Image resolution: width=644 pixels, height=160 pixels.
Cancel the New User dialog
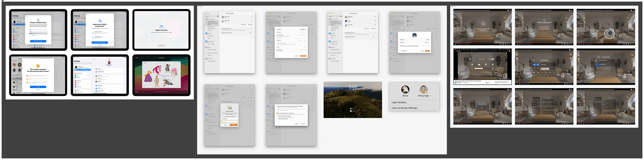point(296,56)
